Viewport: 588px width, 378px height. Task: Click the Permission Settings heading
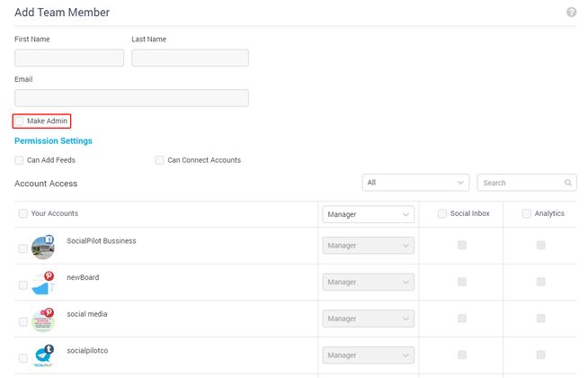coord(53,141)
